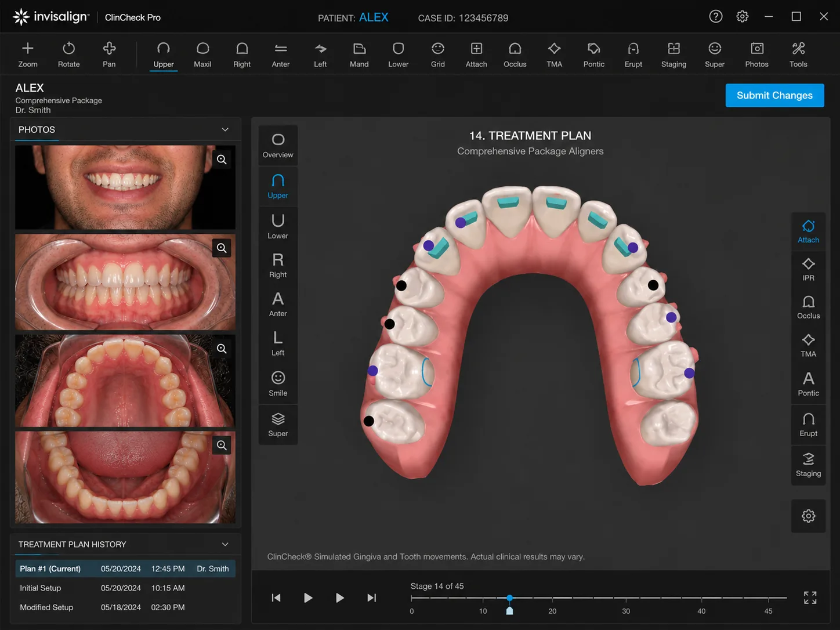The height and width of the screenshot is (630, 840).
Task: Choose the Lower view in top toolbar
Action: coord(398,55)
